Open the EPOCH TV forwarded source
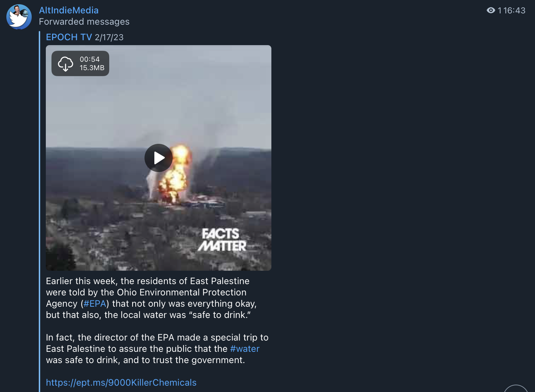 69,37
